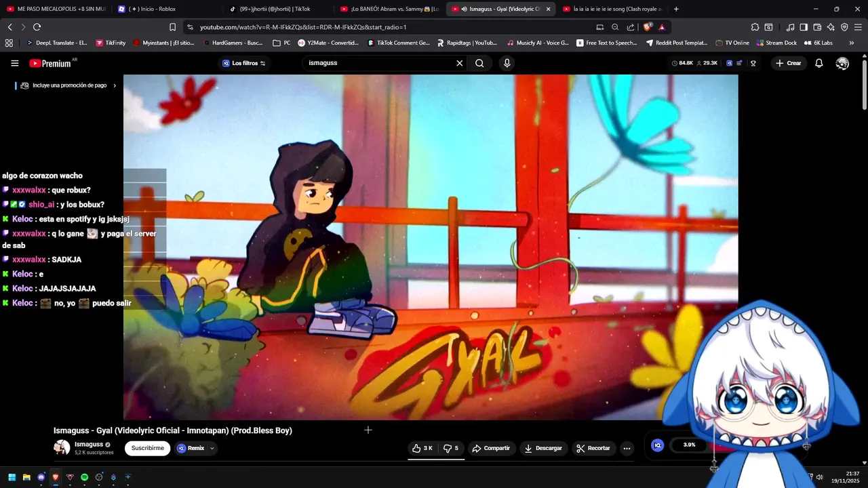This screenshot has width=868, height=488.
Task: Switch to 'Inicio - Roblox' tab
Action: [x=166, y=9]
